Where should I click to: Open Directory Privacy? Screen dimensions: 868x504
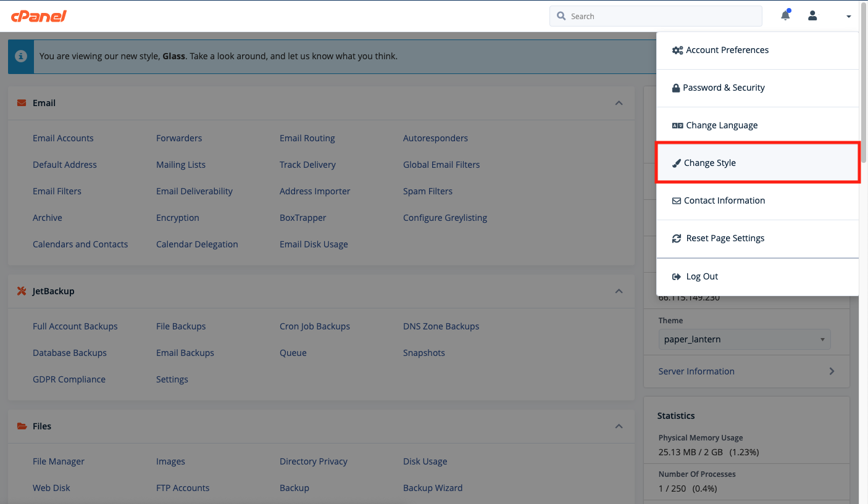point(314,461)
